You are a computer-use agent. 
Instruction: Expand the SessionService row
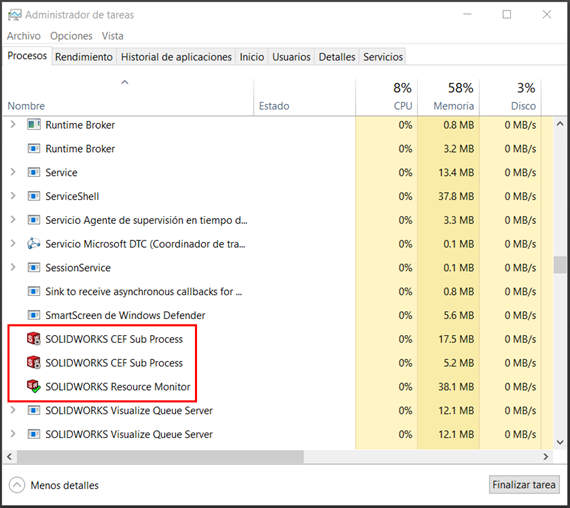[x=13, y=267]
